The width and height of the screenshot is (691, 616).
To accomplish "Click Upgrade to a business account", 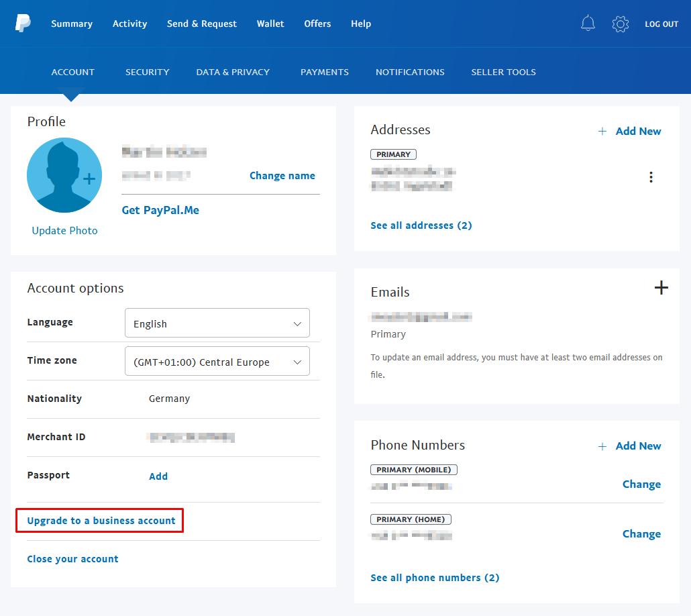I will pyautogui.click(x=101, y=521).
